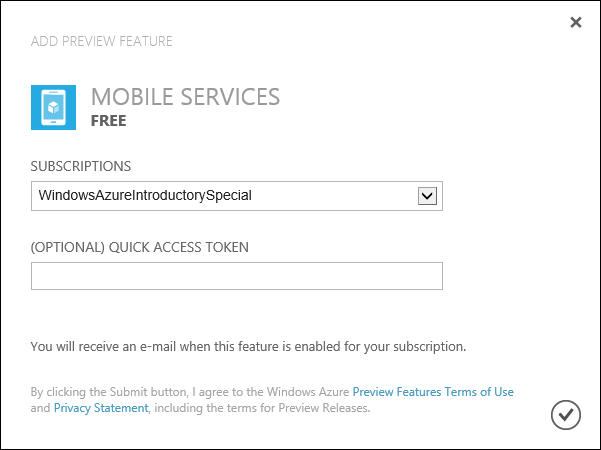The height and width of the screenshot is (450, 601).
Task: Click the SUBSCRIPTIONS field label
Action: (81, 165)
